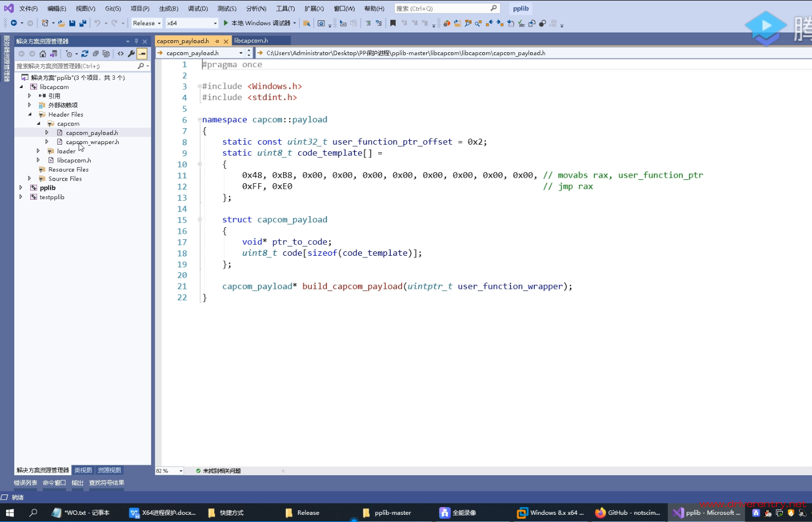
Task: Click the Sync/Refresh icon in Solution Explorer
Action: tap(85, 54)
